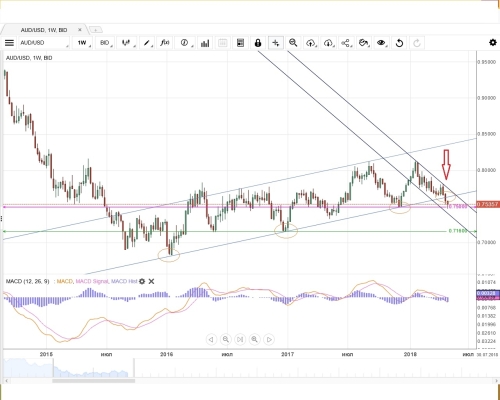Click the orange MACD legend label
Screen dimensions: 500x400
click(x=65, y=281)
